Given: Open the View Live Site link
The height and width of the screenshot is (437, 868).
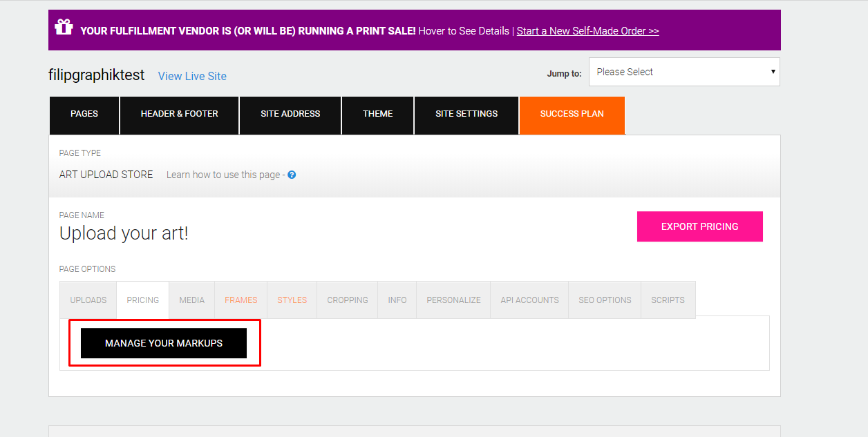Looking at the screenshot, I should pos(192,76).
